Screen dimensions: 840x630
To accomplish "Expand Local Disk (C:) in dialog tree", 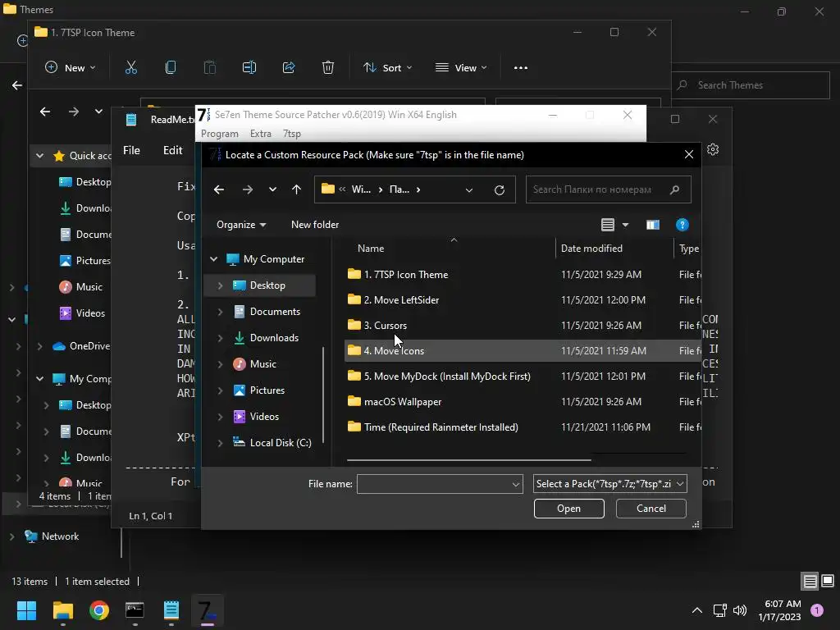I will [x=220, y=443].
